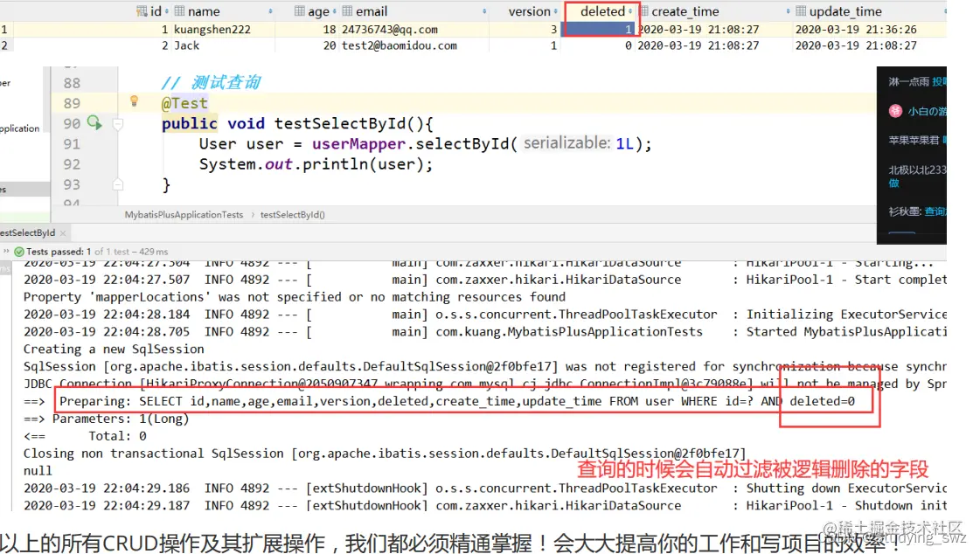
Task: Select email cell 24736743@qq.com
Action: click(x=389, y=30)
